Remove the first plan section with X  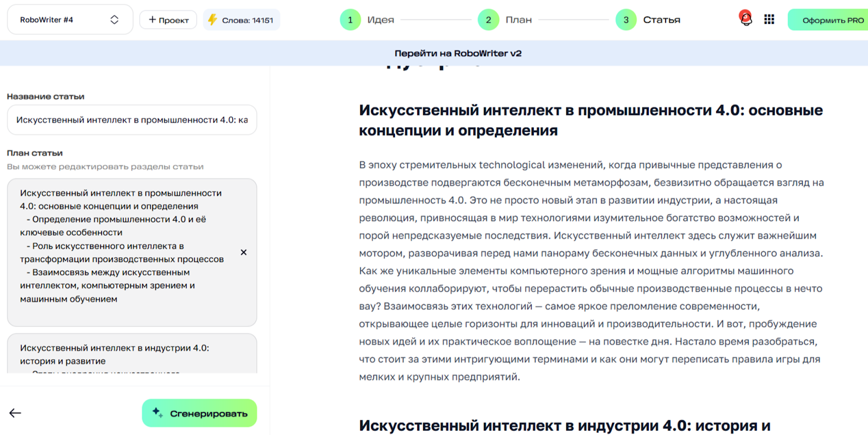pos(244,252)
